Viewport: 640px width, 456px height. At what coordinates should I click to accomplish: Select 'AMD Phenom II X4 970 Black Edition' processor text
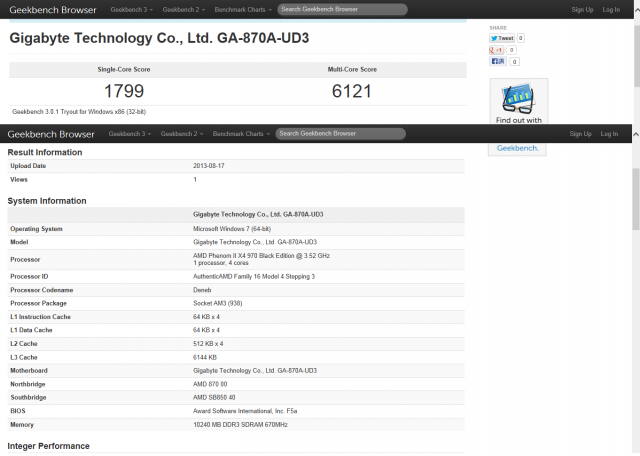click(x=243, y=256)
